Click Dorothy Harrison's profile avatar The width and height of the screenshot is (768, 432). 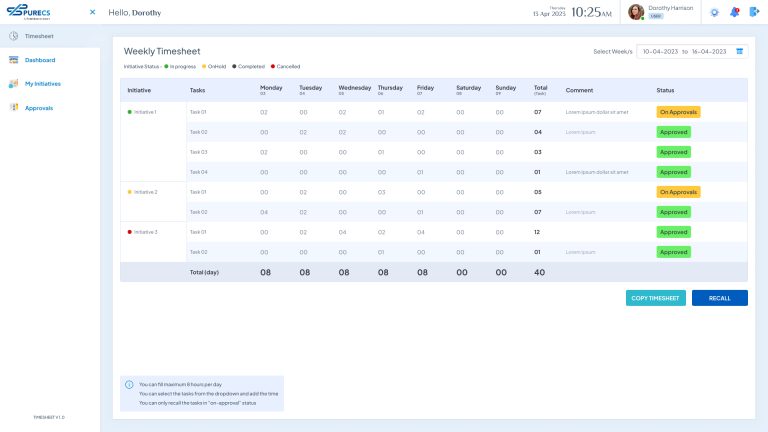click(x=636, y=12)
